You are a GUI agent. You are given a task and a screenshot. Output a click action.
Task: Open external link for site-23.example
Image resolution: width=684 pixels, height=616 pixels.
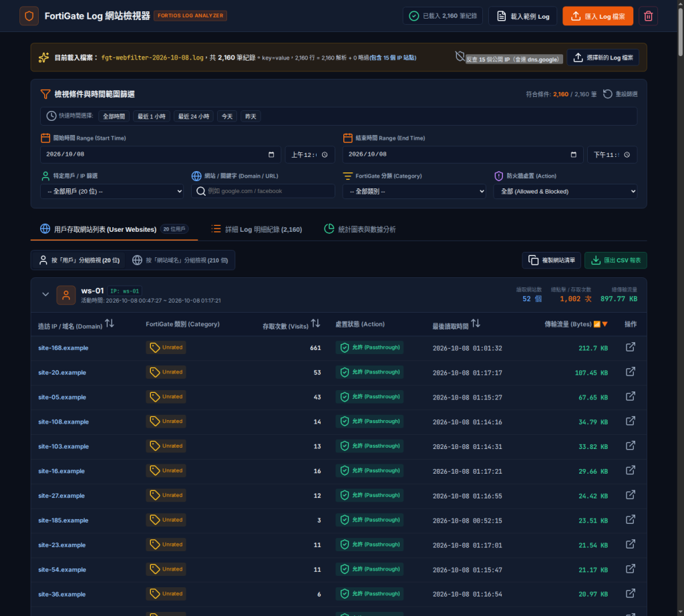tap(631, 545)
